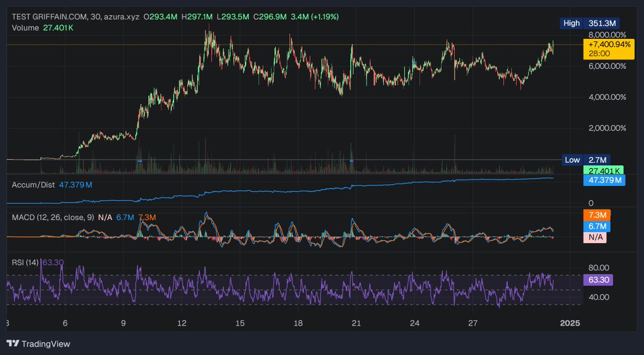The width and height of the screenshot is (644, 355).
Task: Click the blue 47.379M axis label
Action: tap(604, 180)
